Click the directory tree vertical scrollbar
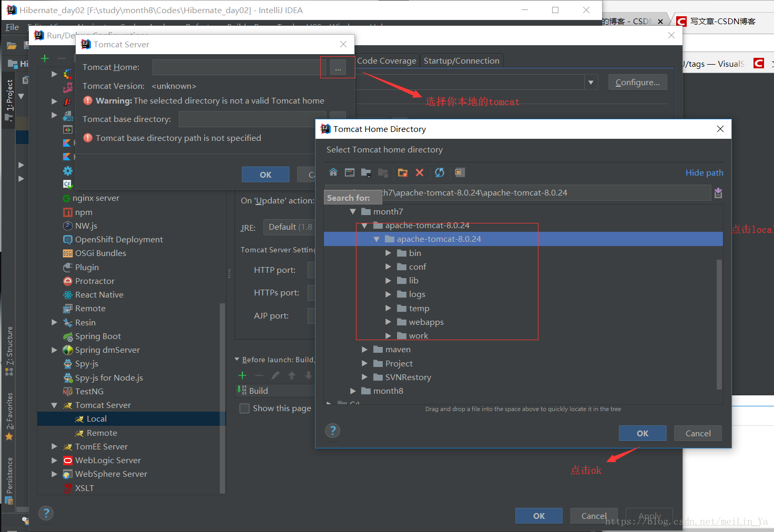 tap(719, 324)
